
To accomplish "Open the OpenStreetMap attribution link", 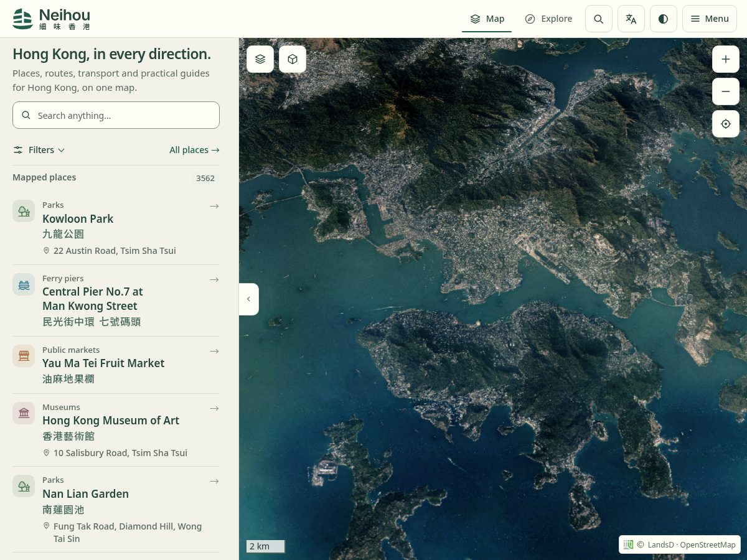I will [x=708, y=544].
